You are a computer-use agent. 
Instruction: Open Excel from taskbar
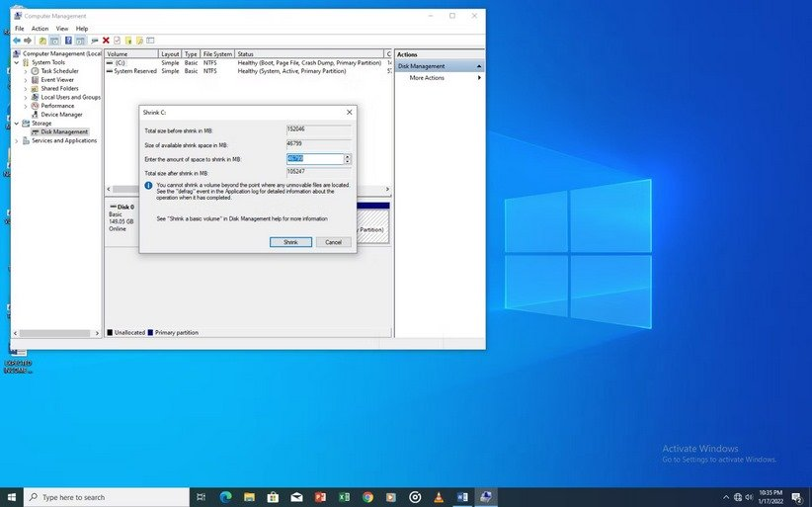(344, 497)
